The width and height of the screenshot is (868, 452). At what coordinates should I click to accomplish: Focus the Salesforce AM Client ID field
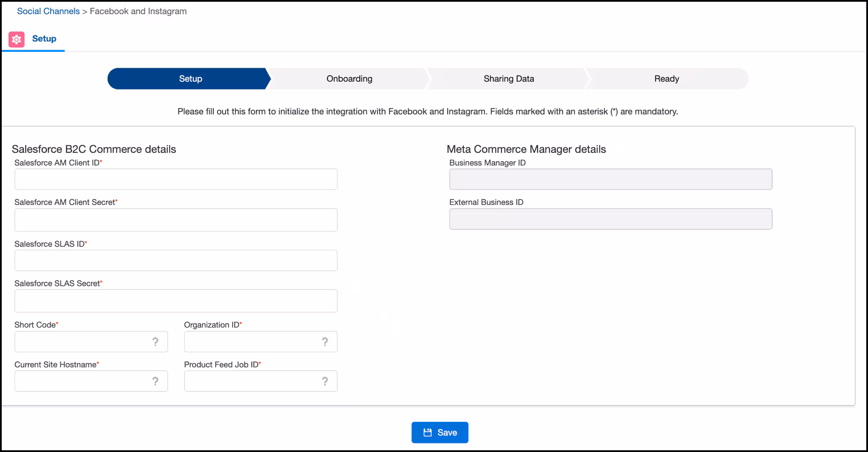176,179
